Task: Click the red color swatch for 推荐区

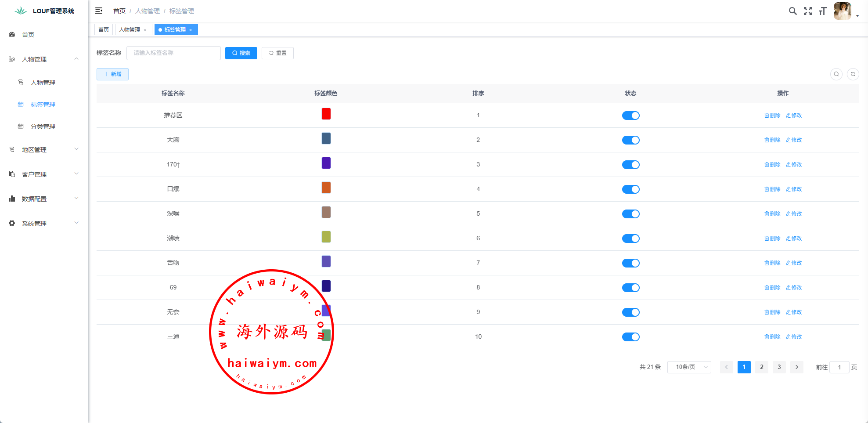Action: tap(326, 114)
